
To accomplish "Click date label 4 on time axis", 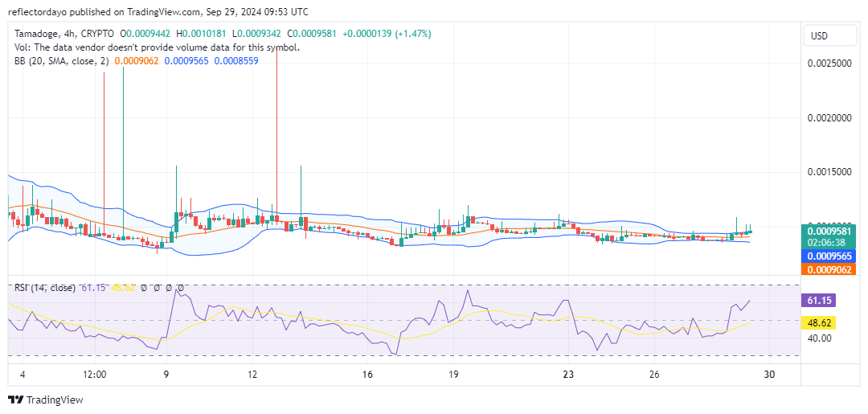I will (x=23, y=375).
